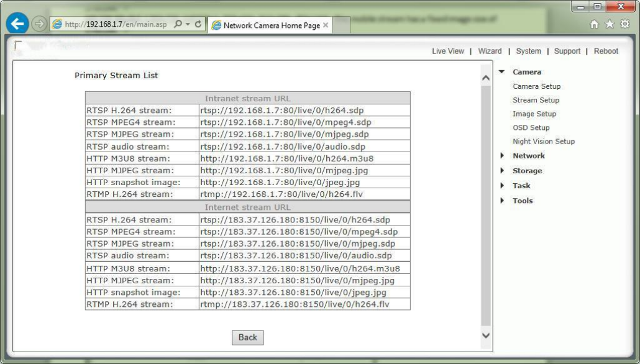Click internet URL http://183.37.126.180:8150/live/0/h264.m3u8
This screenshot has height=364, width=640.
pos(300,268)
